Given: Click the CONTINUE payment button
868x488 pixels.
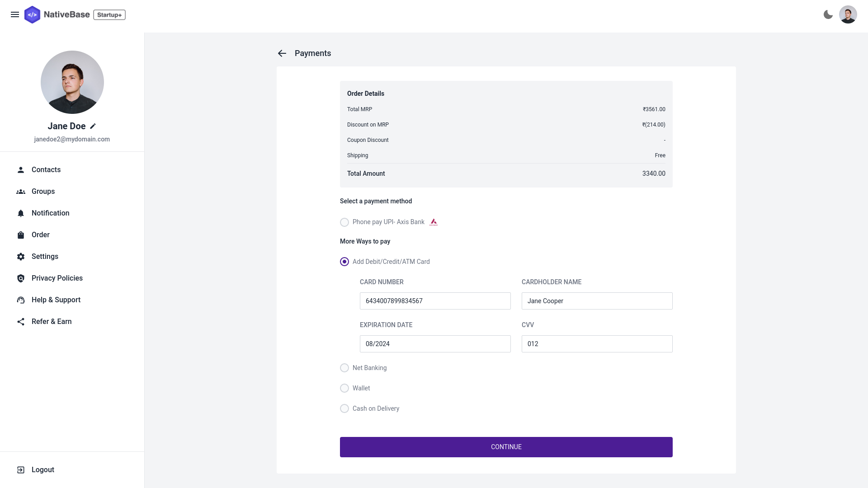Looking at the screenshot, I should tap(506, 447).
